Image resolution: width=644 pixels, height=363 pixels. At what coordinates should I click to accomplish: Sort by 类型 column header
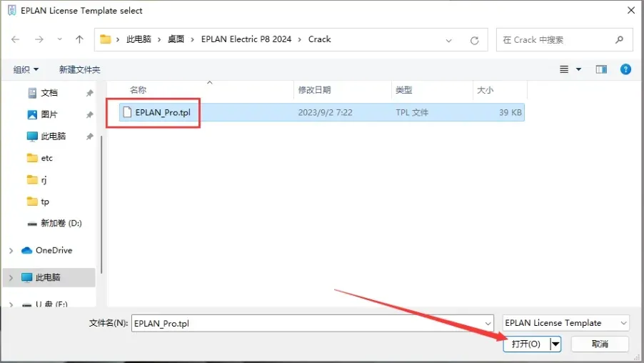click(403, 89)
